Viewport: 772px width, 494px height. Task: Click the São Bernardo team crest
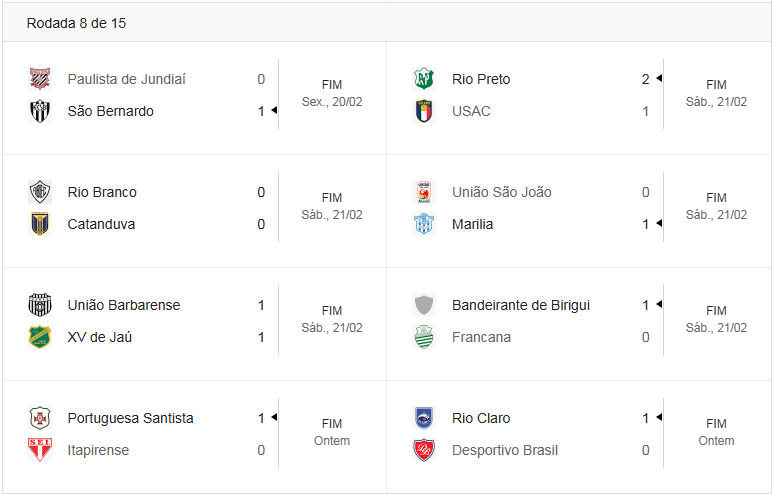(40, 111)
